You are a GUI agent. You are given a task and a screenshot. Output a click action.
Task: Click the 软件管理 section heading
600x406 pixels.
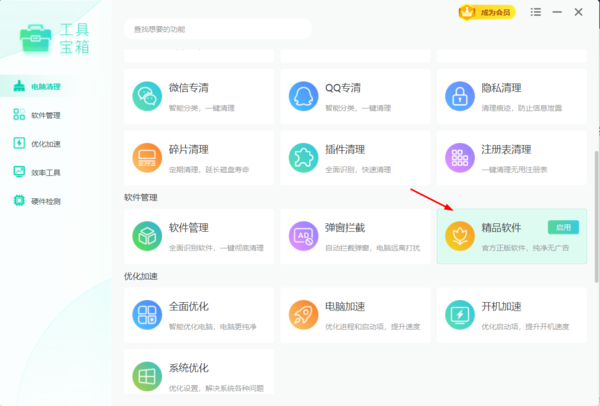click(141, 198)
